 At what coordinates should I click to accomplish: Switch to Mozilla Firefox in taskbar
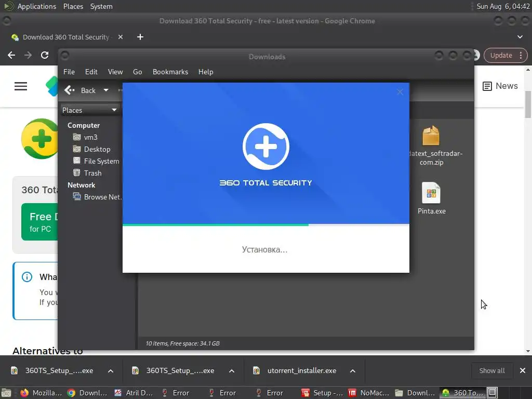click(x=41, y=393)
